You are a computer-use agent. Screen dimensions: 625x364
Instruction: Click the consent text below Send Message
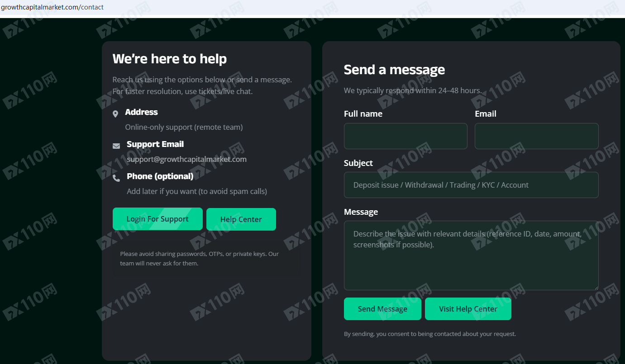pyautogui.click(x=429, y=334)
